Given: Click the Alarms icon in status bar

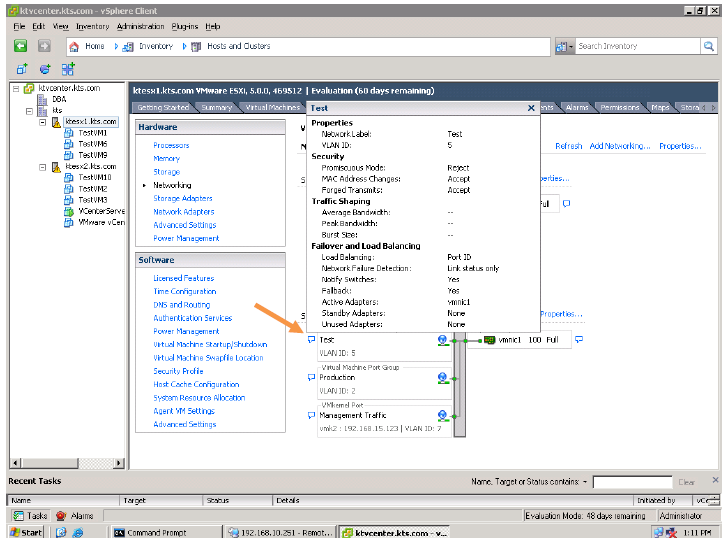Looking at the screenshot, I should click(x=61, y=516).
